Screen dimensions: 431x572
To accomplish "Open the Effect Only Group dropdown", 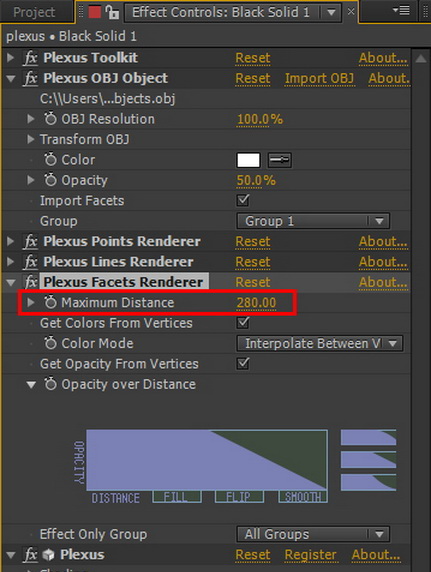I will coord(313,534).
